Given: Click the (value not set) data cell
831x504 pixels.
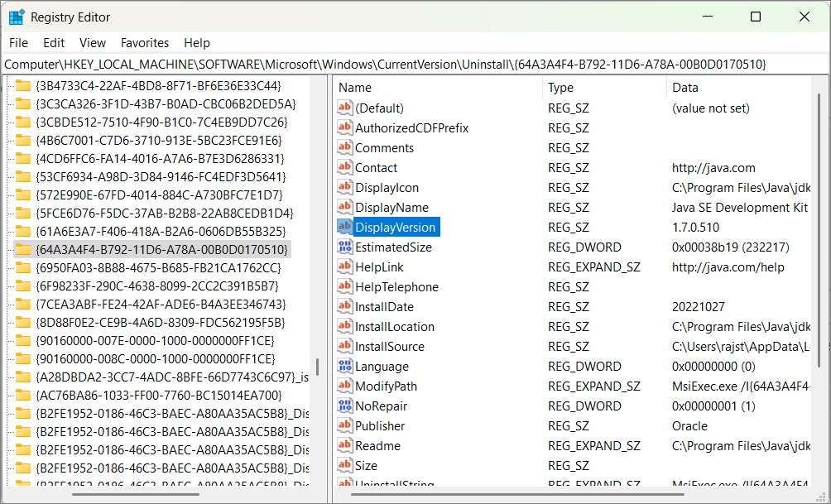Looking at the screenshot, I should [711, 108].
